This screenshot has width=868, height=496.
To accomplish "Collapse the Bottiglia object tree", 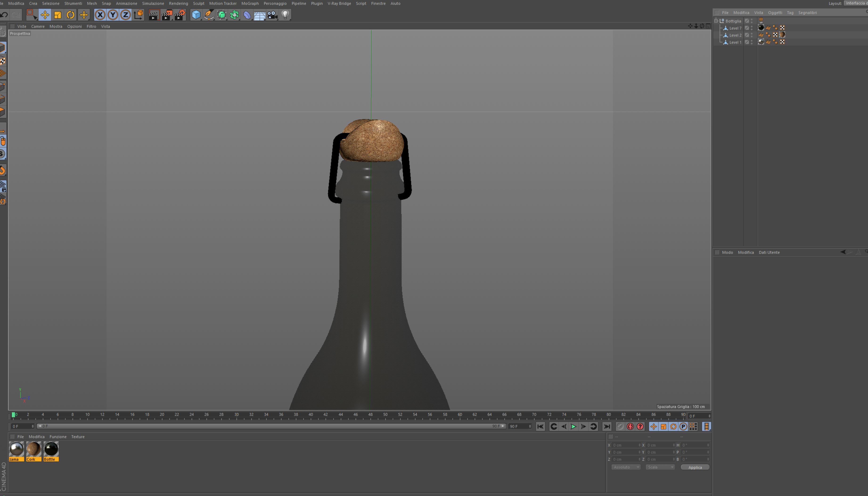I will [x=716, y=21].
